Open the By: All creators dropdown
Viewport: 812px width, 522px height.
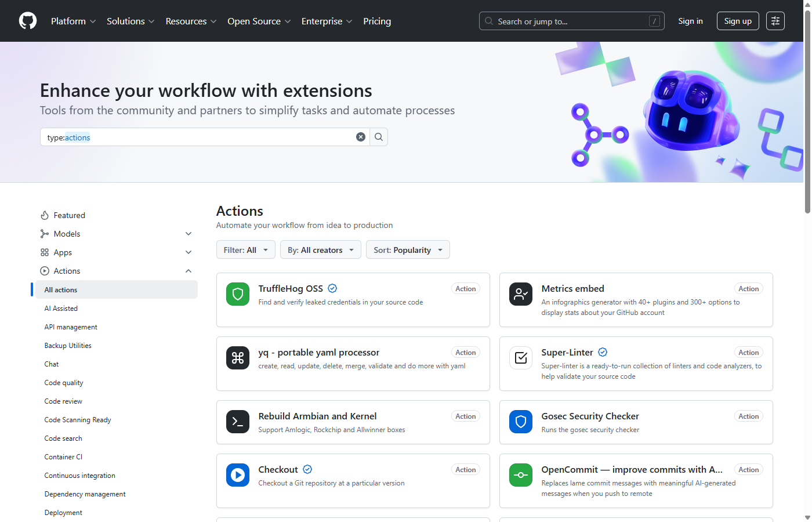tap(321, 249)
